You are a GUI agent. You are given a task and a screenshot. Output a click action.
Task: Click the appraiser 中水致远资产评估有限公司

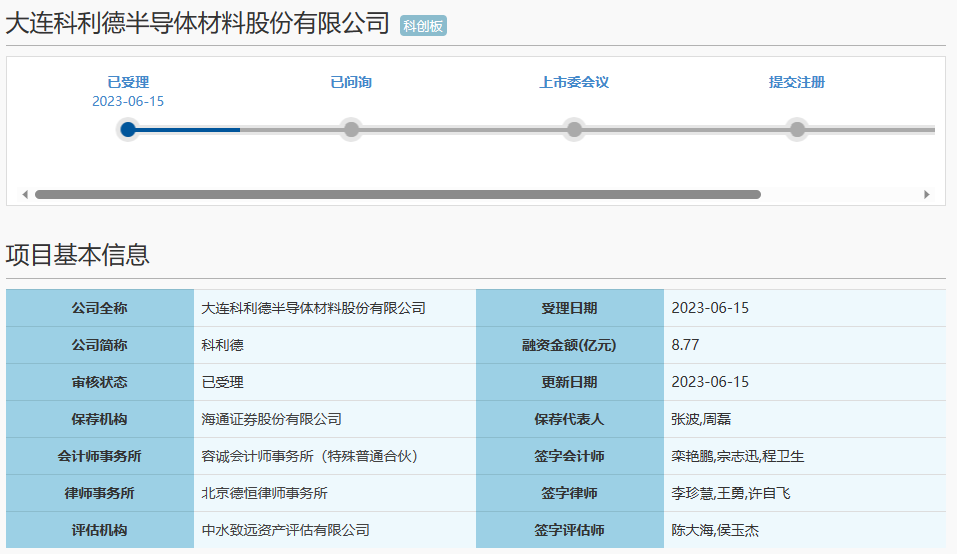tap(286, 530)
